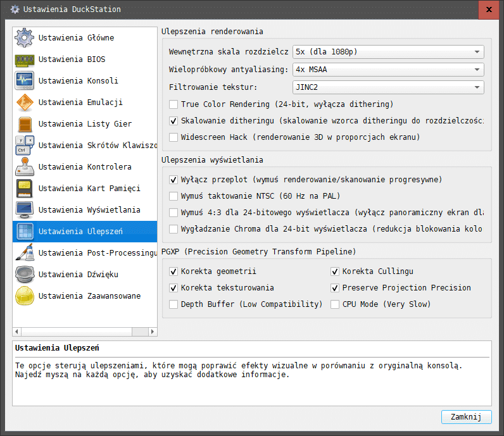Open Ustawienia Kontrolera page
Screen dimensions: 504x436
point(85,167)
